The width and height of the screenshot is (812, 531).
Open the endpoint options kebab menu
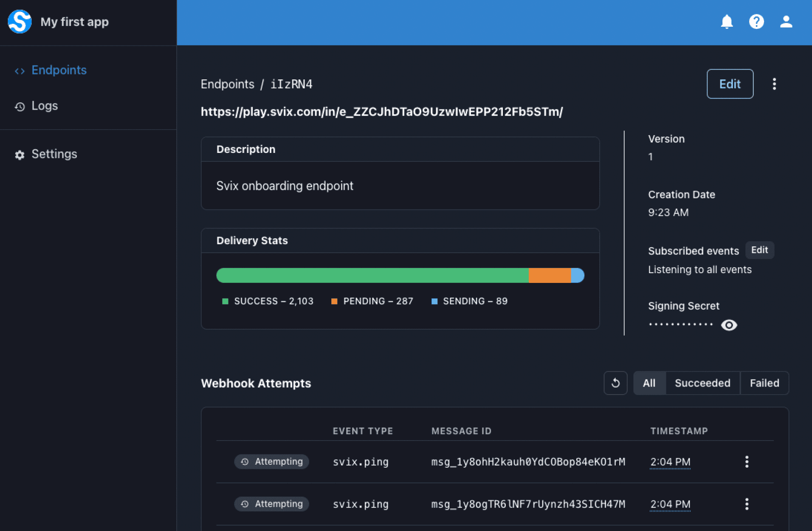(x=774, y=84)
